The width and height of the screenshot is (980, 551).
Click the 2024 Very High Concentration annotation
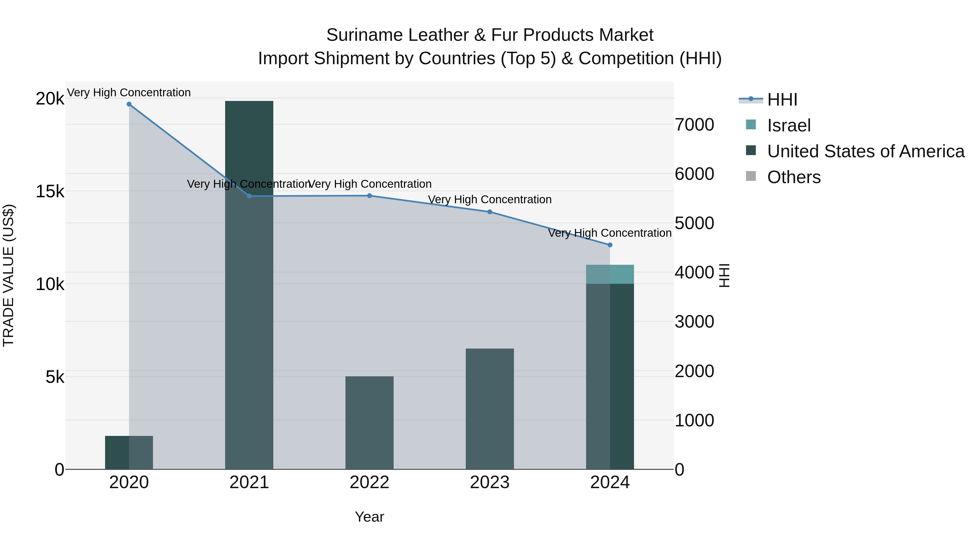(610, 233)
